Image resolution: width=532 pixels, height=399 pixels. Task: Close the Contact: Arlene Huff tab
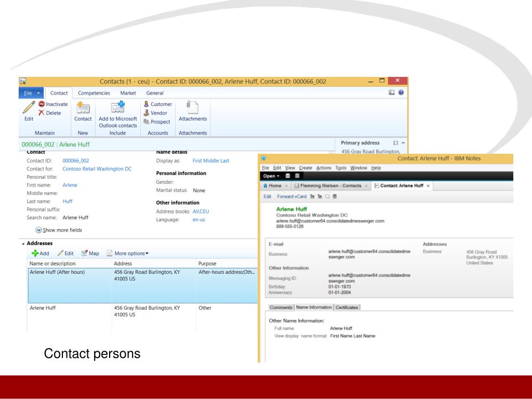click(x=428, y=186)
